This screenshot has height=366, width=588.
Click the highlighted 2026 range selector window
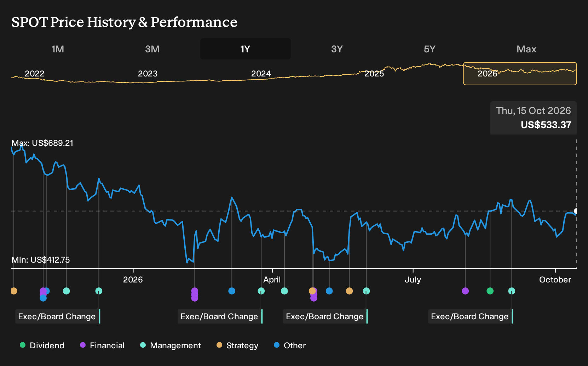tap(520, 74)
